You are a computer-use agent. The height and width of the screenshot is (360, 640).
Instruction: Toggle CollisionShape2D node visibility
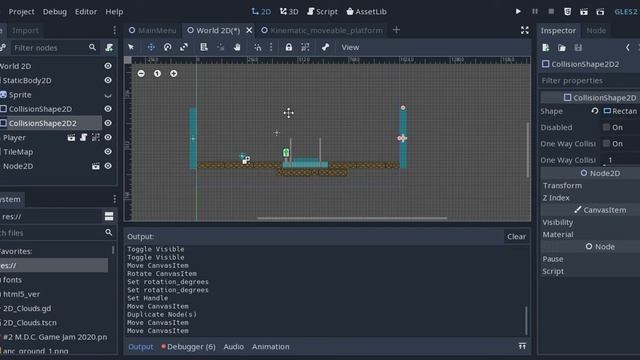click(x=108, y=109)
